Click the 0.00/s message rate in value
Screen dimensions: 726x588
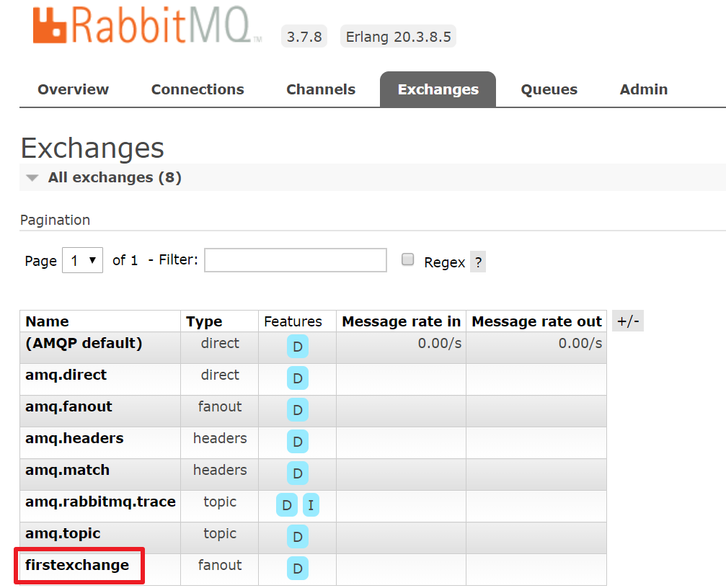pos(439,343)
